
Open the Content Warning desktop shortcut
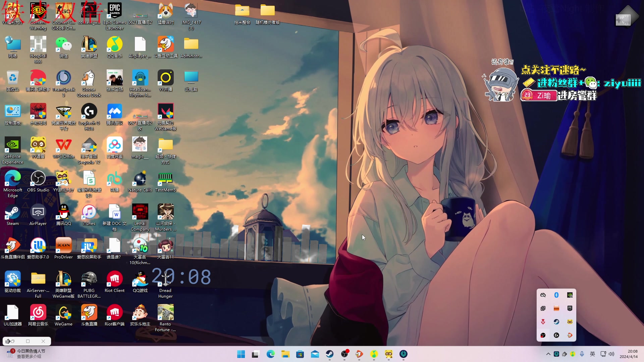pyautogui.click(x=38, y=16)
